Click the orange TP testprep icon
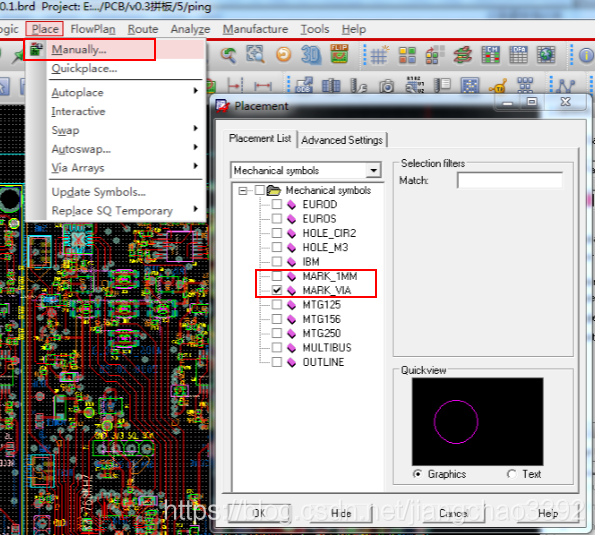The width and height of the screenshot is (595, 535). [498, 86]
